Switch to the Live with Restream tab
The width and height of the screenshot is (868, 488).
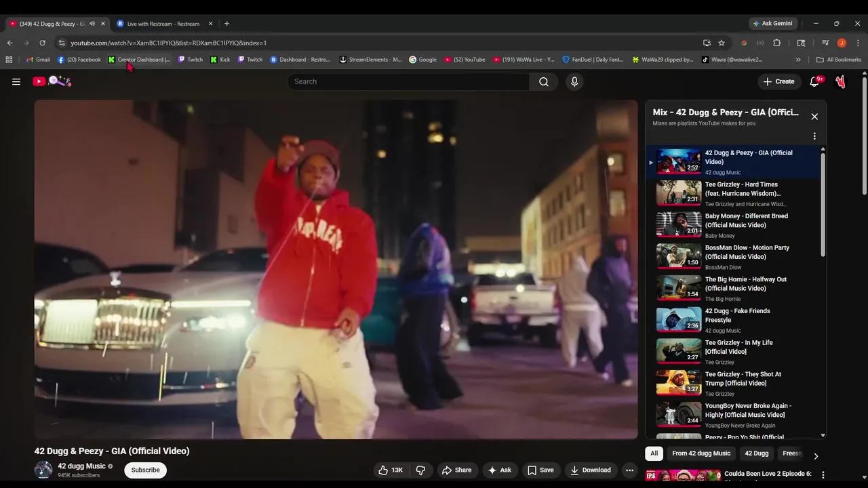tap(163, 24)
